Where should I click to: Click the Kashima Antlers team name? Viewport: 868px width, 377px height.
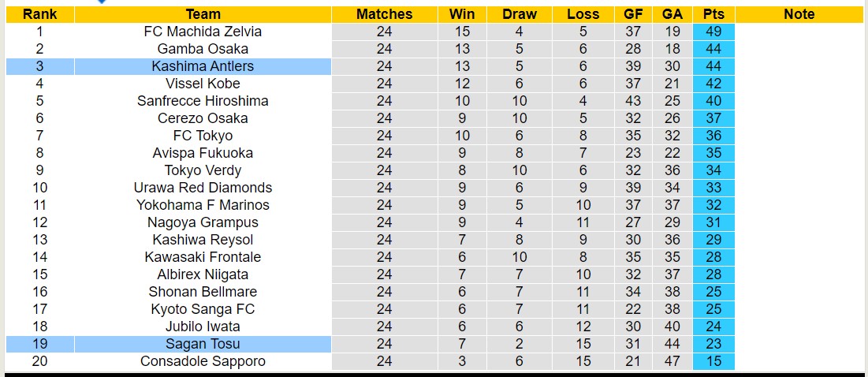point(203,66)
